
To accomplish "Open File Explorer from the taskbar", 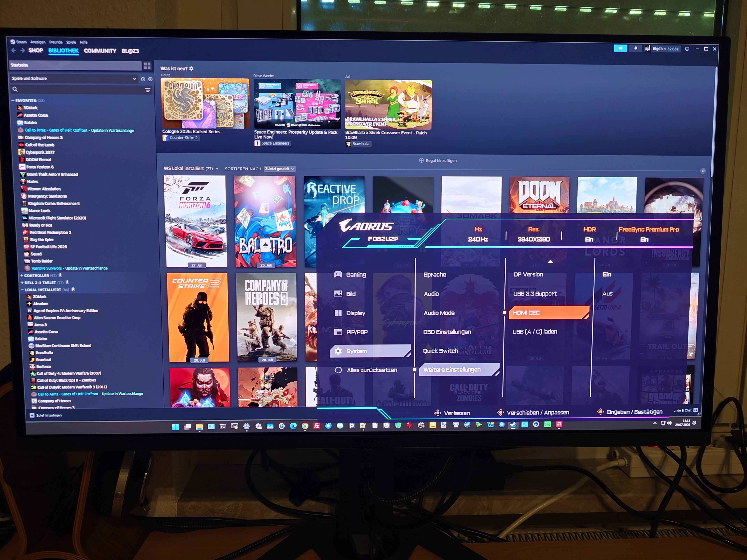I will point(199,427).
